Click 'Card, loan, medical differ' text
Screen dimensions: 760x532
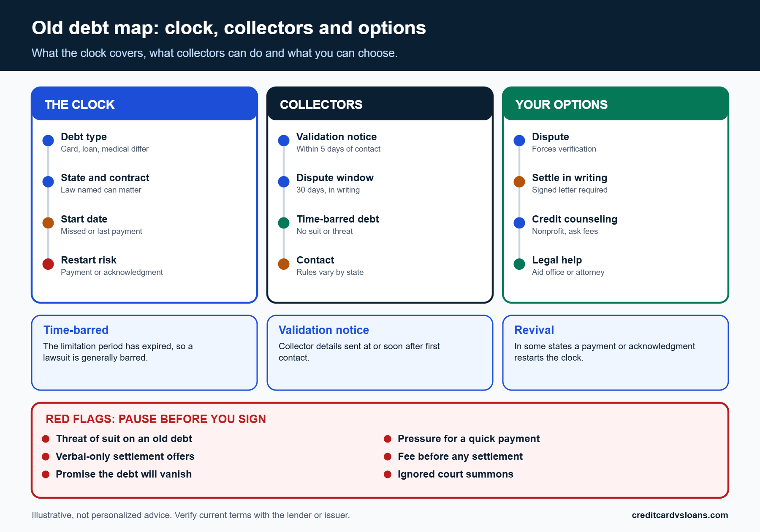pyautogui.click(x=105, y=149)
